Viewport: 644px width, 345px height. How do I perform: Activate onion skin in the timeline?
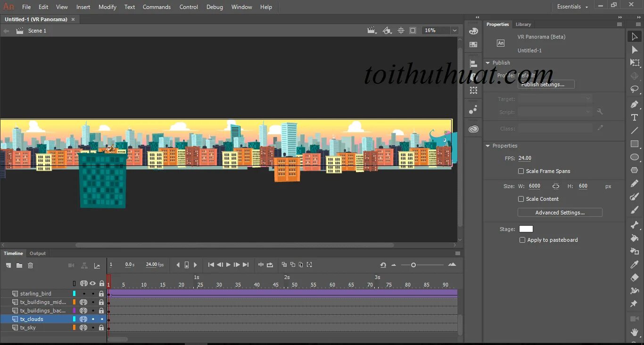click(283, 265)
